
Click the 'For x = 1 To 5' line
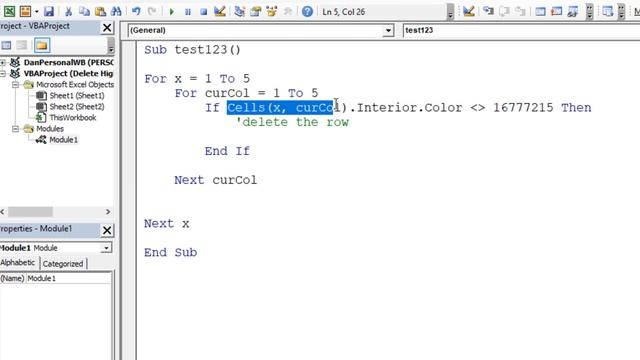197,79
